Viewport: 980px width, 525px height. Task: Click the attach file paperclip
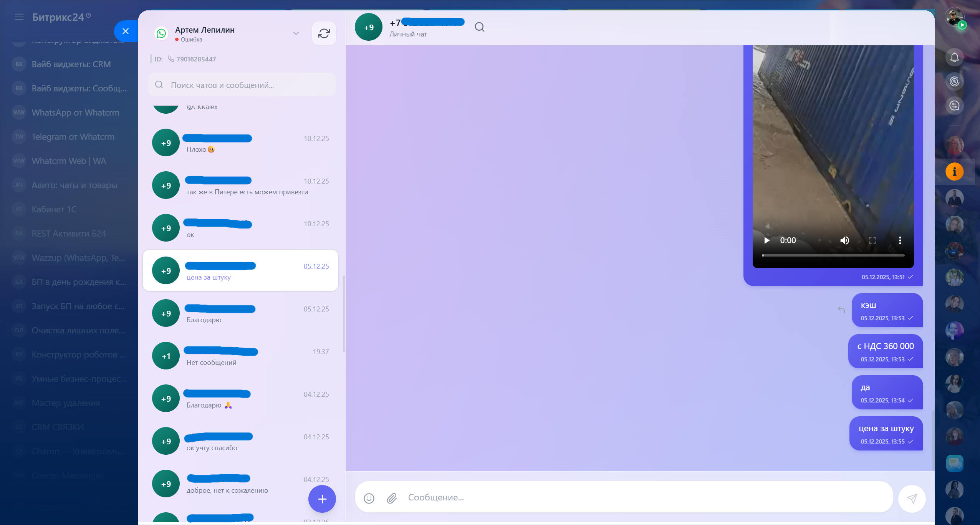391,498
